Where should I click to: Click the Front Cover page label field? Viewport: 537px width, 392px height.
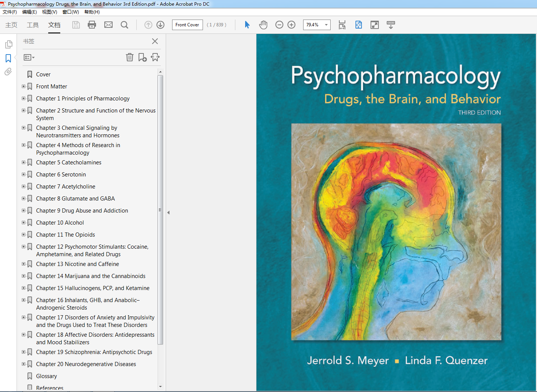click(187, 25)
